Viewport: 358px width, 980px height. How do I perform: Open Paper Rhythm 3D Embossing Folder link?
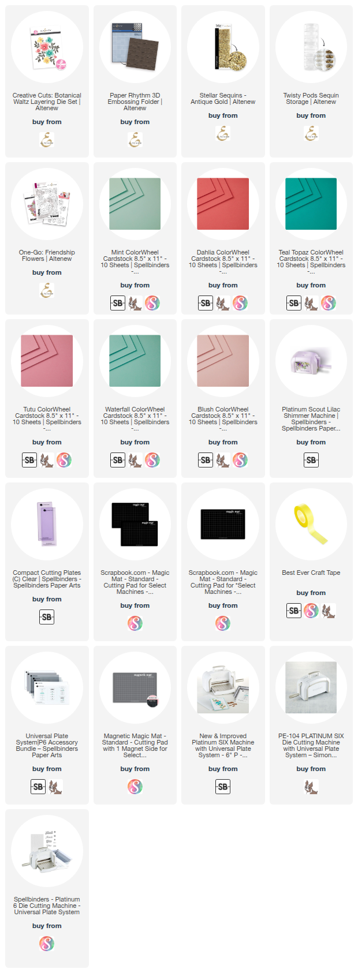[x=135, y=102]
